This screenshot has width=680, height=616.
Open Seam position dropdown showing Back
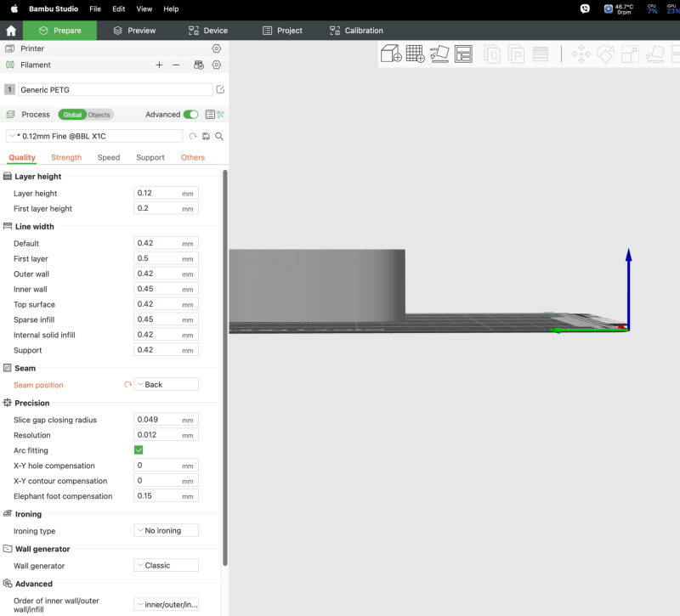[x=166, y=385]
